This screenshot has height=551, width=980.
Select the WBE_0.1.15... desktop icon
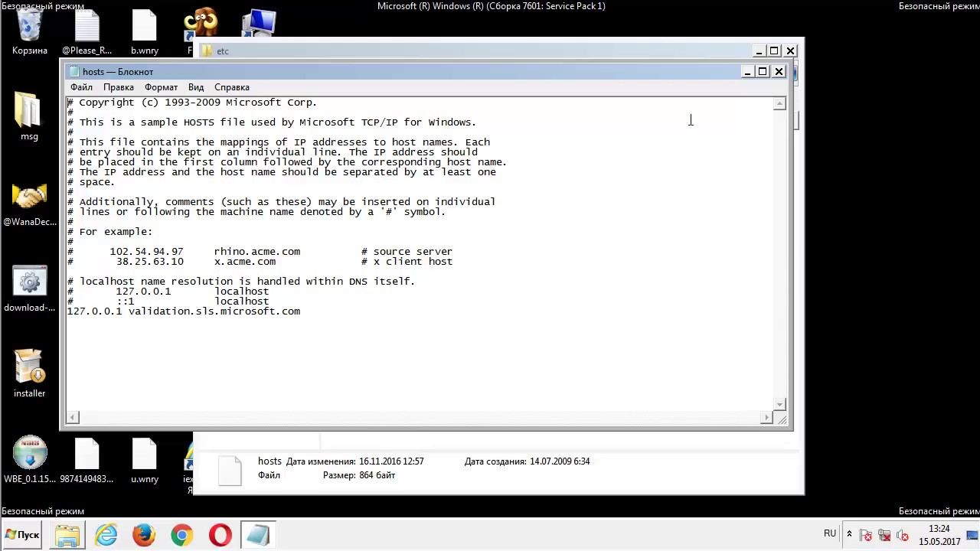pos(30,459)
